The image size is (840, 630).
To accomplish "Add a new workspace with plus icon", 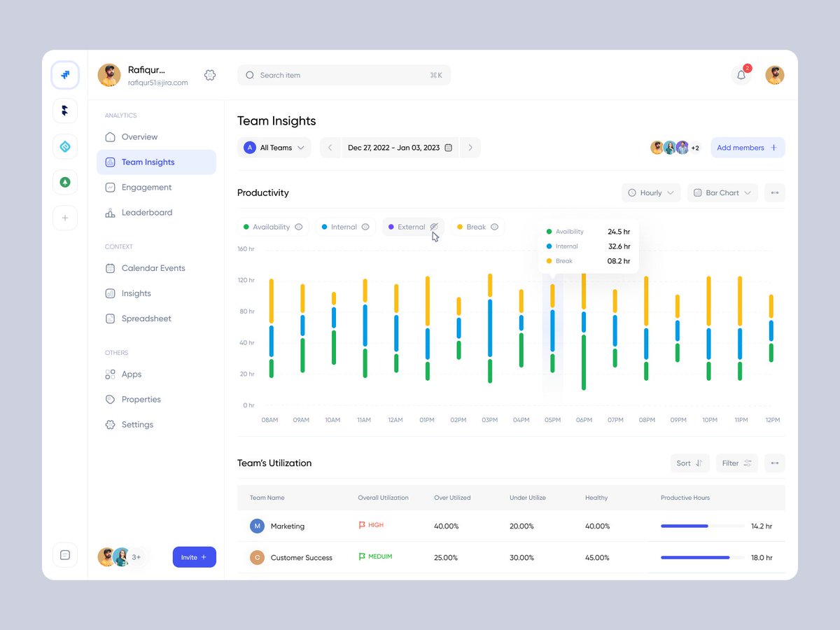I will [65, 218].
